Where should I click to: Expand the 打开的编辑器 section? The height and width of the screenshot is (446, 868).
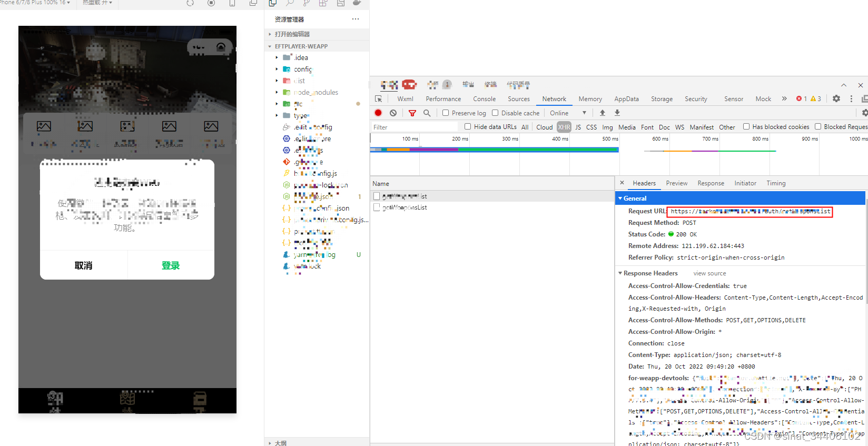(x=270, y=34)
